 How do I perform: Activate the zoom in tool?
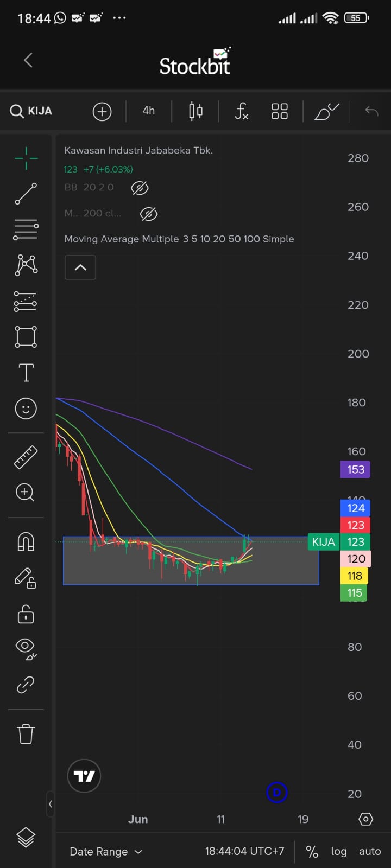(x=26, y=493)
